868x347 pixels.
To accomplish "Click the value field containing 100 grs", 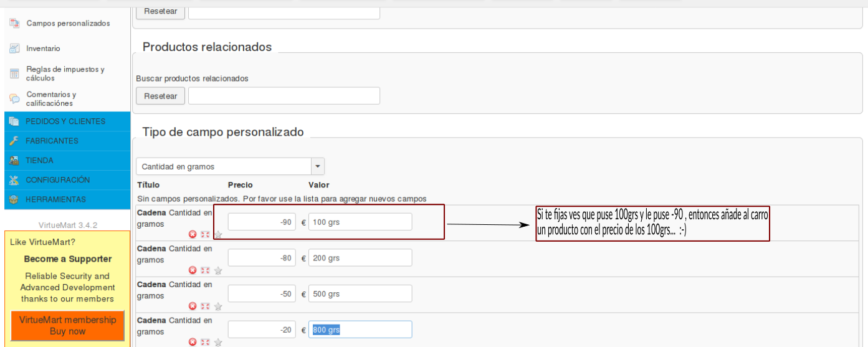I will tap(360, 222).
